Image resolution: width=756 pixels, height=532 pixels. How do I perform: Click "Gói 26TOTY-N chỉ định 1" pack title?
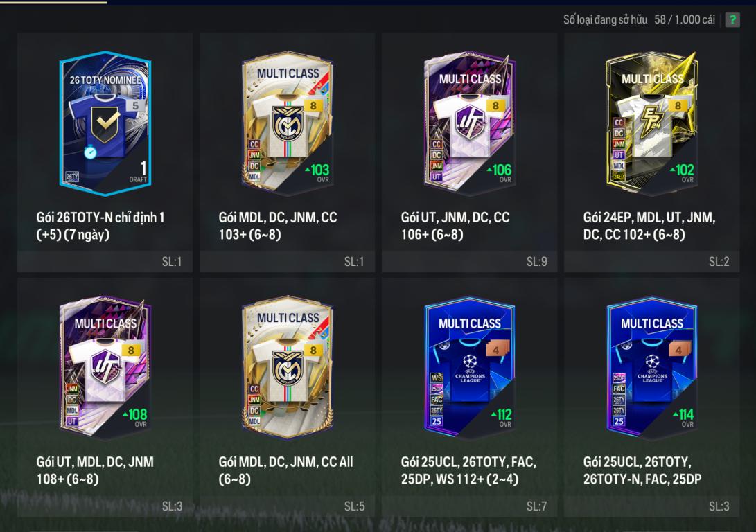click(x=100, y=218)
